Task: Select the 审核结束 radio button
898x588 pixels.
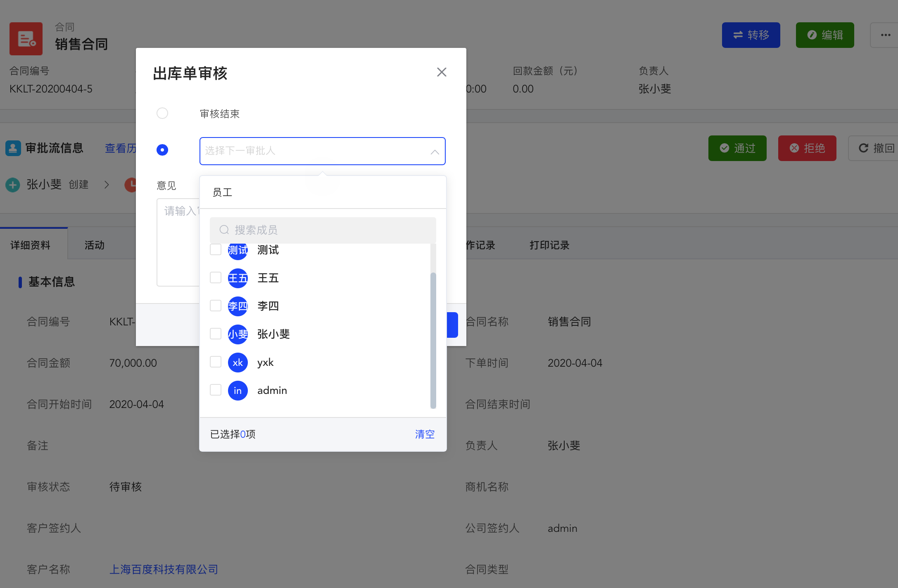Action: pyautogui.click(x=162, y=113)
